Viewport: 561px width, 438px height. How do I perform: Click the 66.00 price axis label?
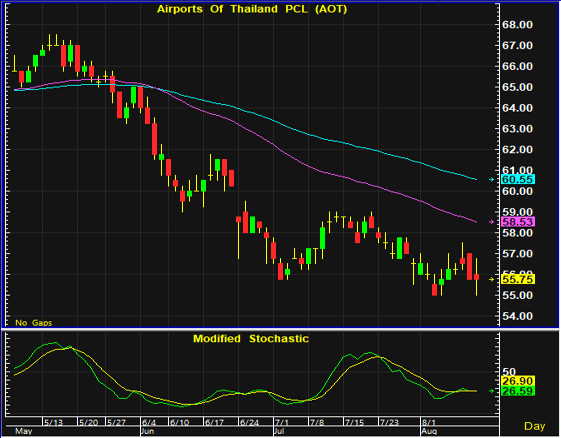coord(517,67)
